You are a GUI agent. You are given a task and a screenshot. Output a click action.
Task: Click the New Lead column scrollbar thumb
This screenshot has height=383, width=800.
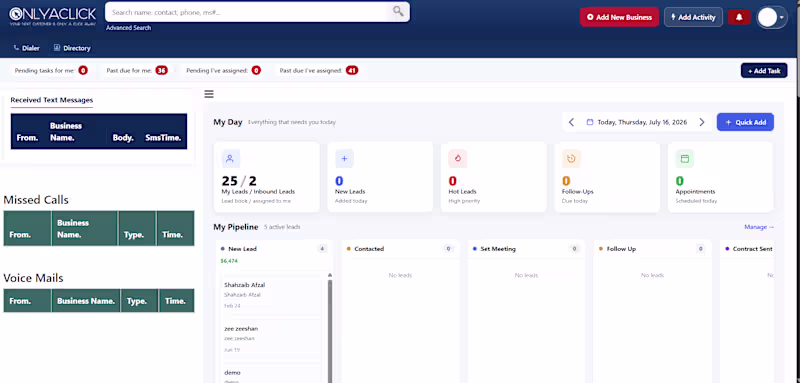(330, 330)
